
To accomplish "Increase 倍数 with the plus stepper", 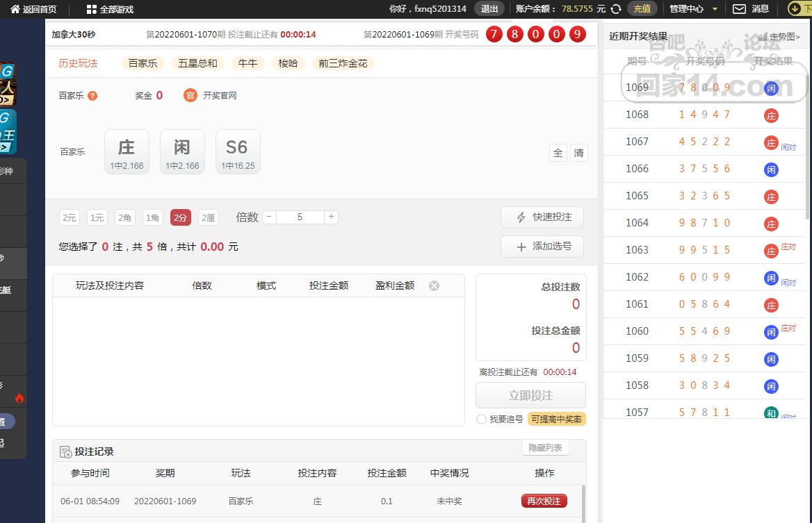I will point(332,217).
